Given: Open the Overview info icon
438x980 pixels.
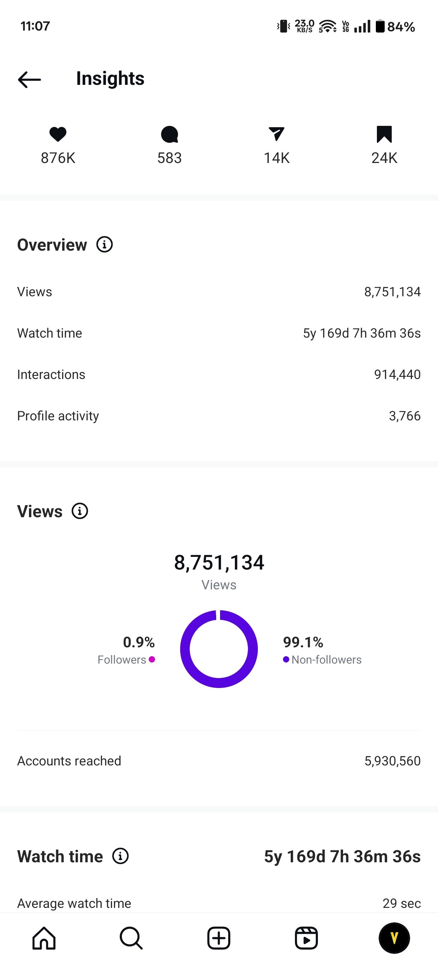Looking at the screenshot, I should (105, 244).
